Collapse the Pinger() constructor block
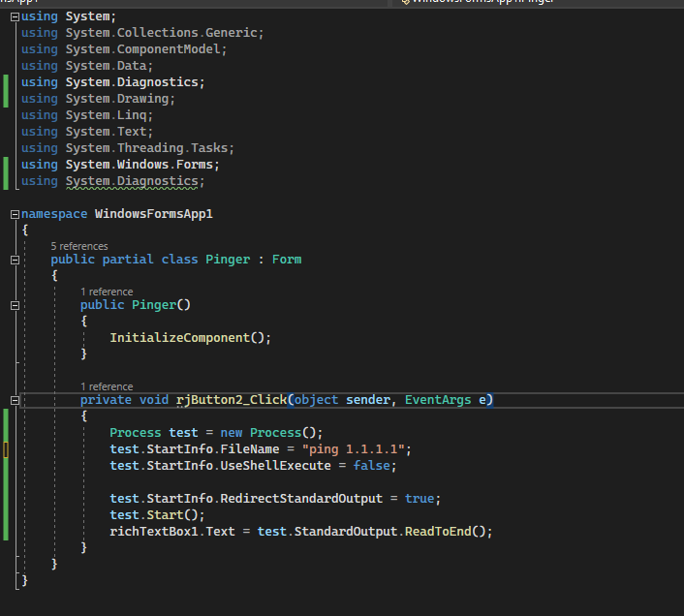 (15, 305)
